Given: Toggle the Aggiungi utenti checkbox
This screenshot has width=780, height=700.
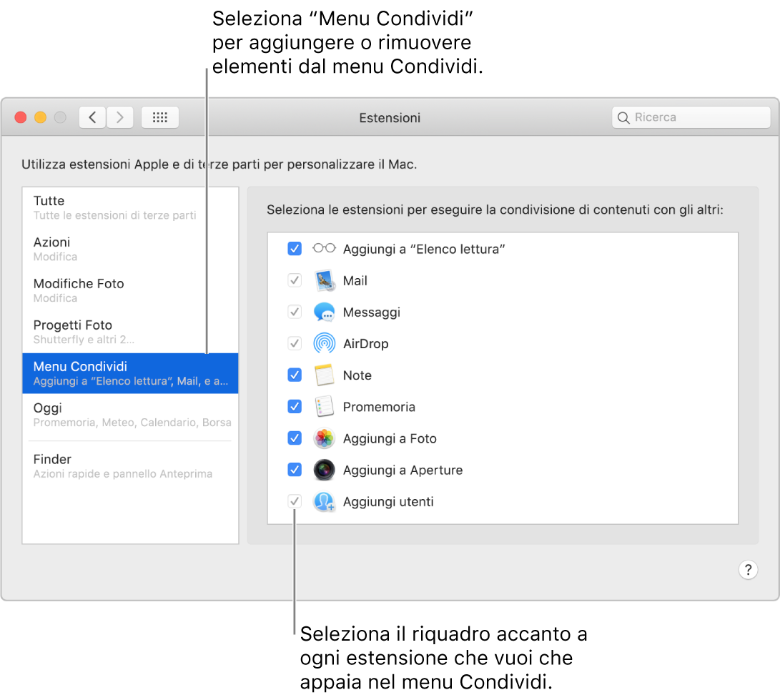Looking at the screenshot, I should pyautogui.click(x=295, y=501).
